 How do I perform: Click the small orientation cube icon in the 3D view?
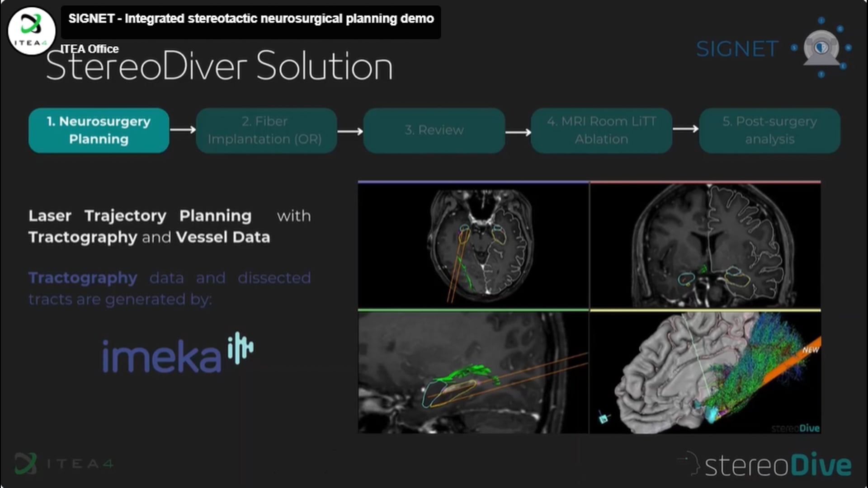tap(604, 418)
